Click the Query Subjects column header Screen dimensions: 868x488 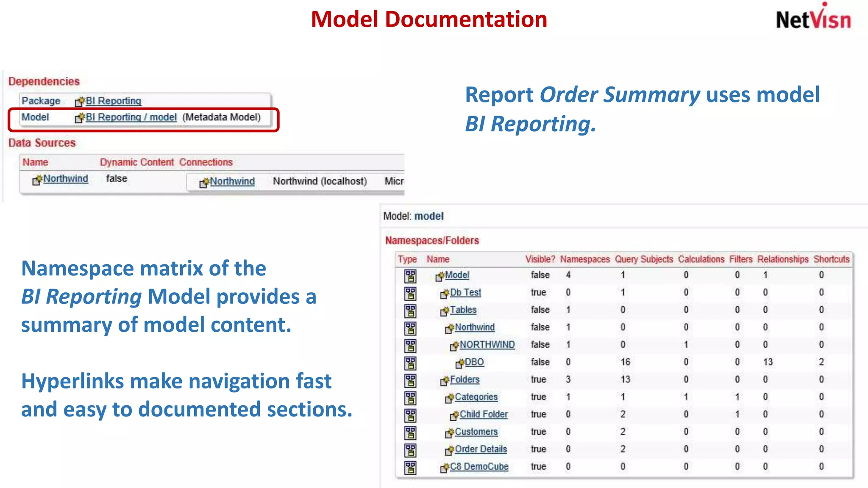tap(644, 259)
